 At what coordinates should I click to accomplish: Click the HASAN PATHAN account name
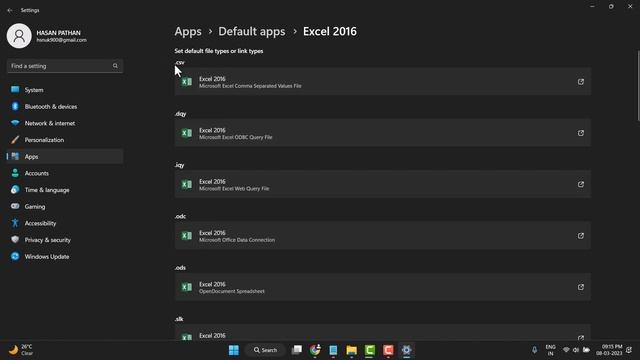click(58, 33)
